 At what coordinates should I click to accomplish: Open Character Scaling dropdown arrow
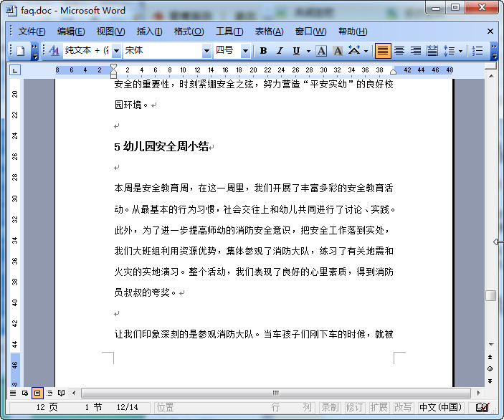click(366, 51)
